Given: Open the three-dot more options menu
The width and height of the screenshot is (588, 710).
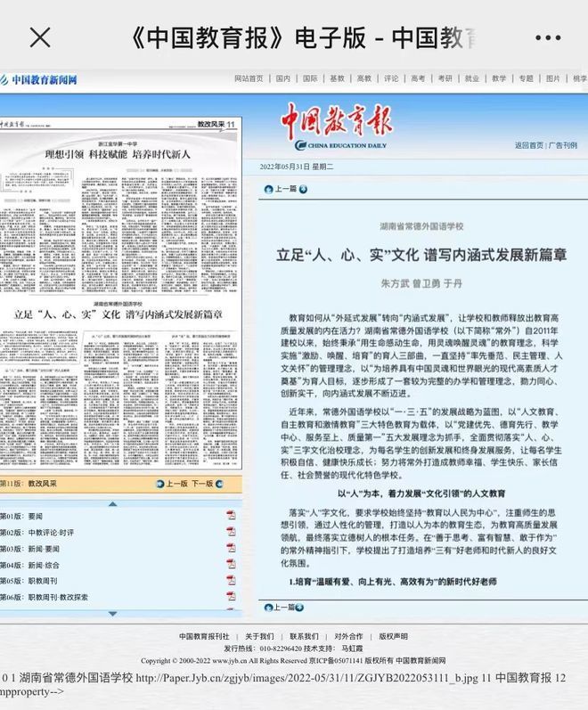Looking at the screenshot, I should (x=548, y=37).
